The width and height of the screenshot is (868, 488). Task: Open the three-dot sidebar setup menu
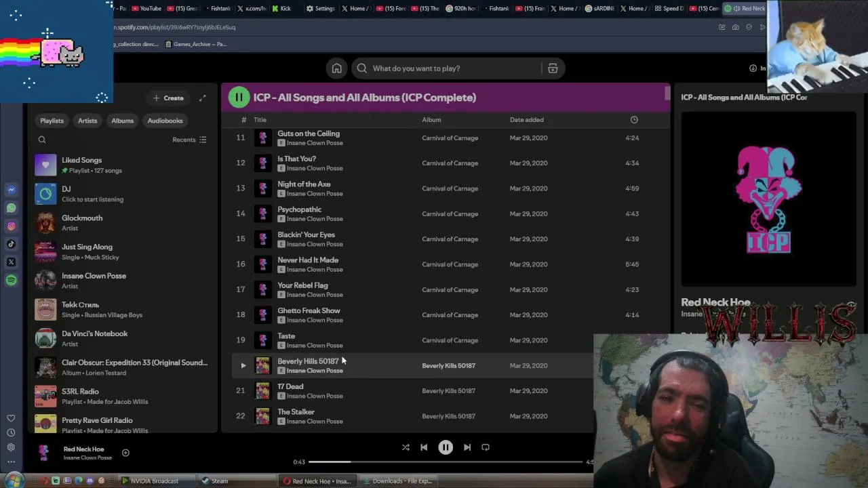point(11,462)
